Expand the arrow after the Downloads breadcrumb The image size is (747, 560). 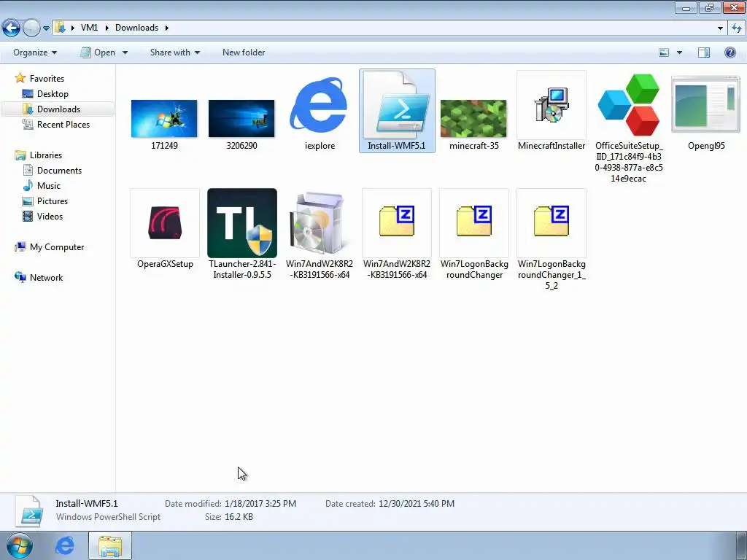click(167, 28)
